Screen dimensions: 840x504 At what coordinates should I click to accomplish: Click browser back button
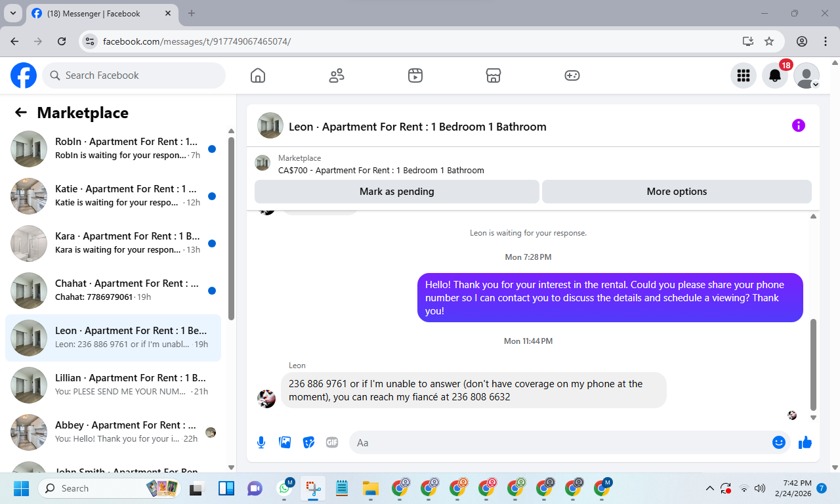click(x=14, y=41)
